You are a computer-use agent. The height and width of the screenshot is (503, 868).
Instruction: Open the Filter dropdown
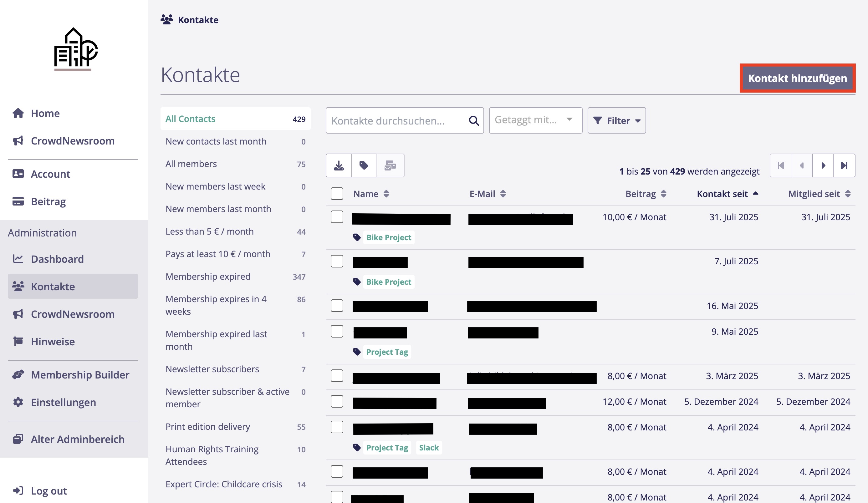click(616, 121)
